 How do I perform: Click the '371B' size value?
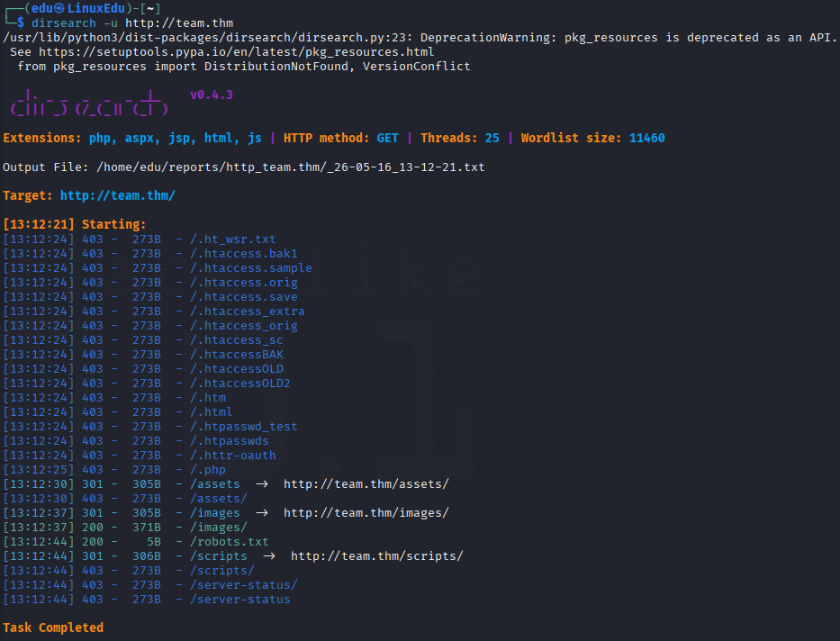coord(147,528)
